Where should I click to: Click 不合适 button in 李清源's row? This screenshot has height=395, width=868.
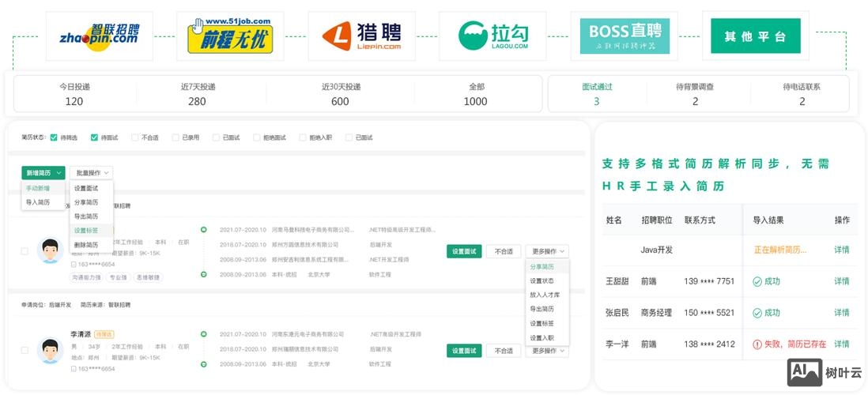point(504,351)
